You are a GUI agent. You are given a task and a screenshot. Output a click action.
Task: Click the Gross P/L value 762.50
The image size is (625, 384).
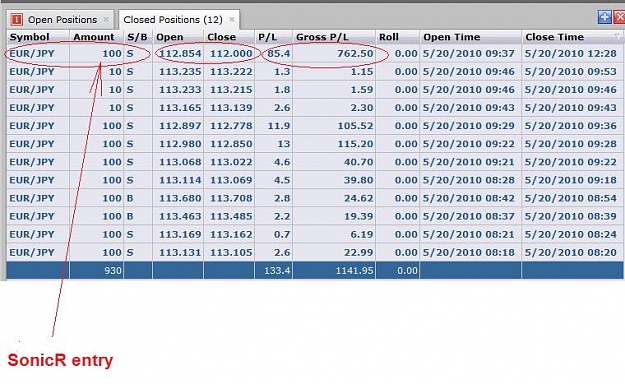pyautogui.click(x=355, y=53)
